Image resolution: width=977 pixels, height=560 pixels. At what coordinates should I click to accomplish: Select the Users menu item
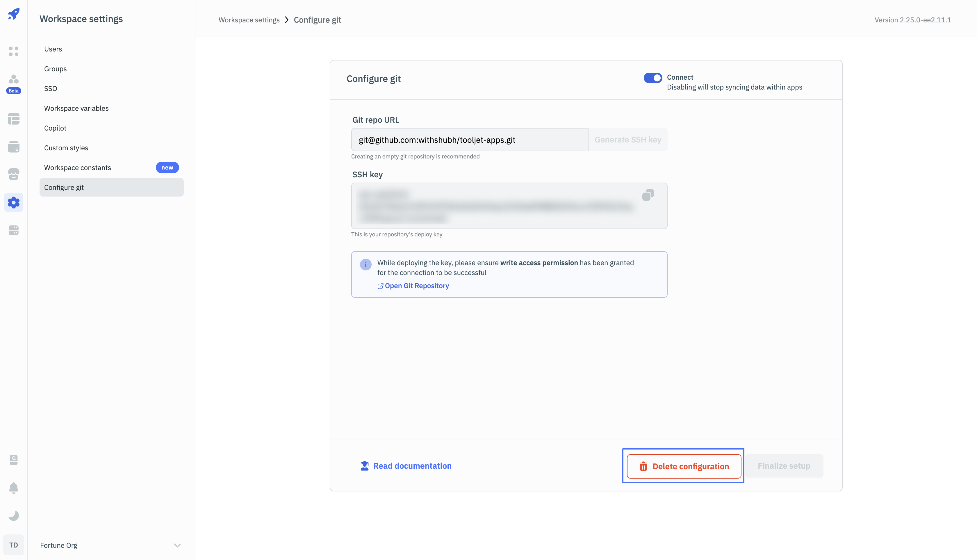52,48
